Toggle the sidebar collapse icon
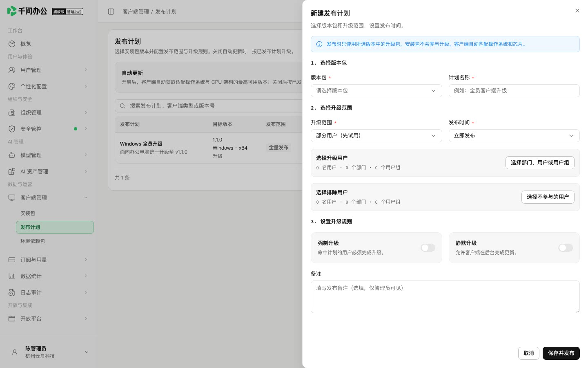 (x=111, y=11)
